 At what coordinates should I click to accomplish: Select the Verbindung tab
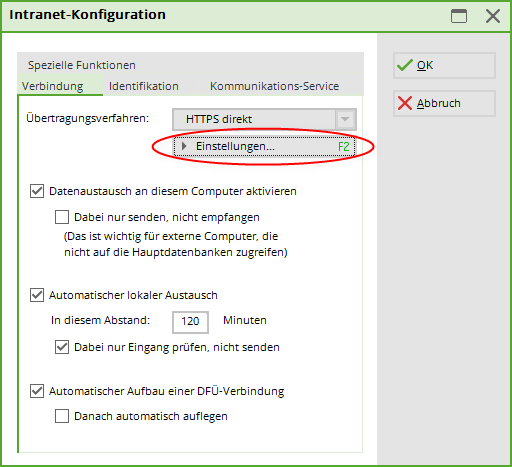[x=53, y=86]
